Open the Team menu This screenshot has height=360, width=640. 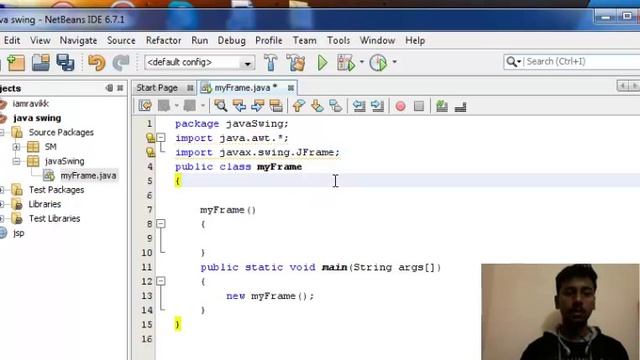(304, 40)
